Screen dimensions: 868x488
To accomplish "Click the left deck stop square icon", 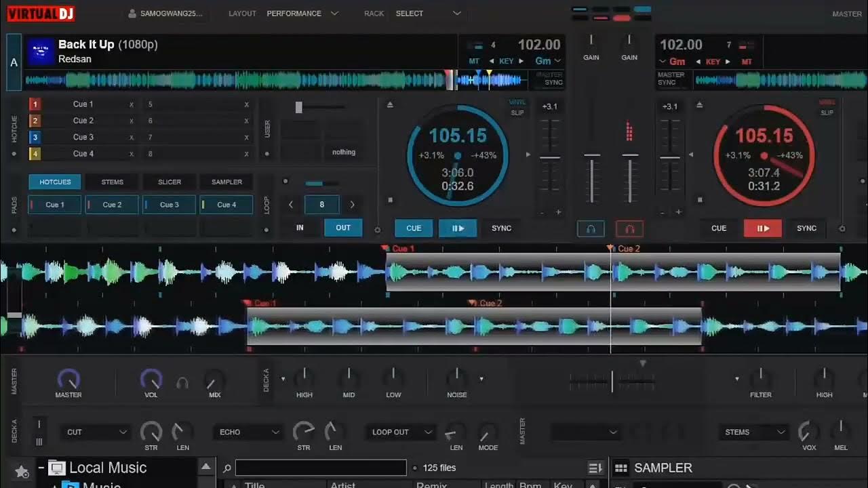I will click(x=390, y=201).
